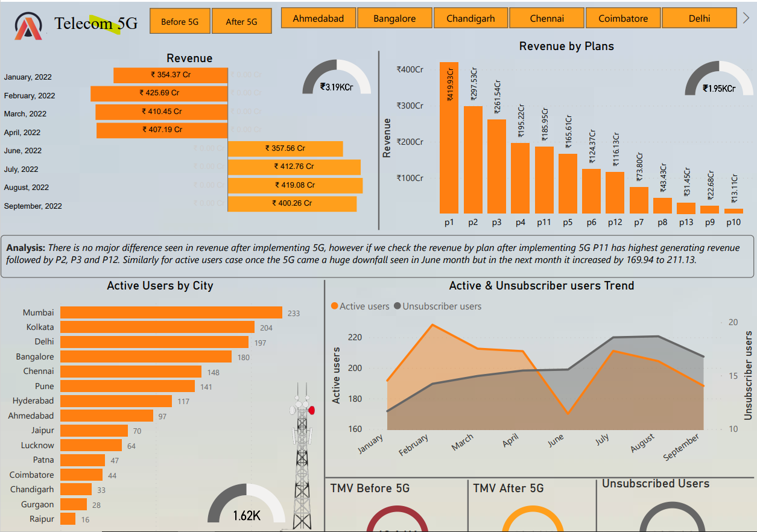
Task: Click the cell tower image
Action: click(302, 452)
